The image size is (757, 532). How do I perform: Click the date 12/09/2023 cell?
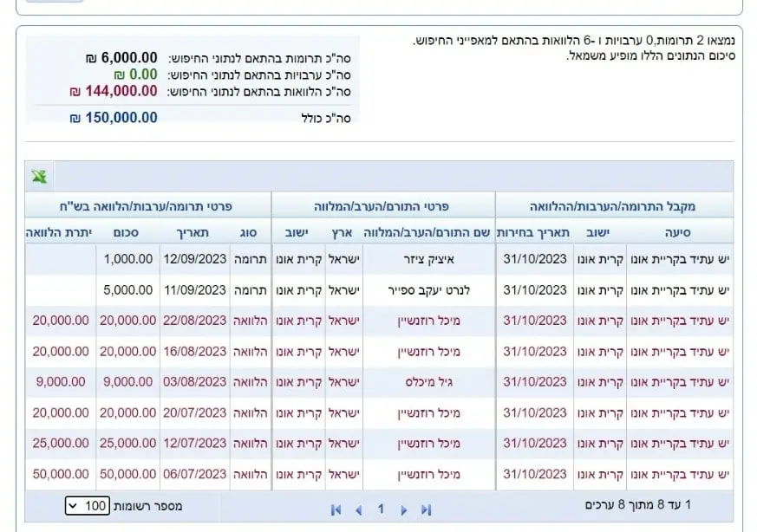click(195, 259)
